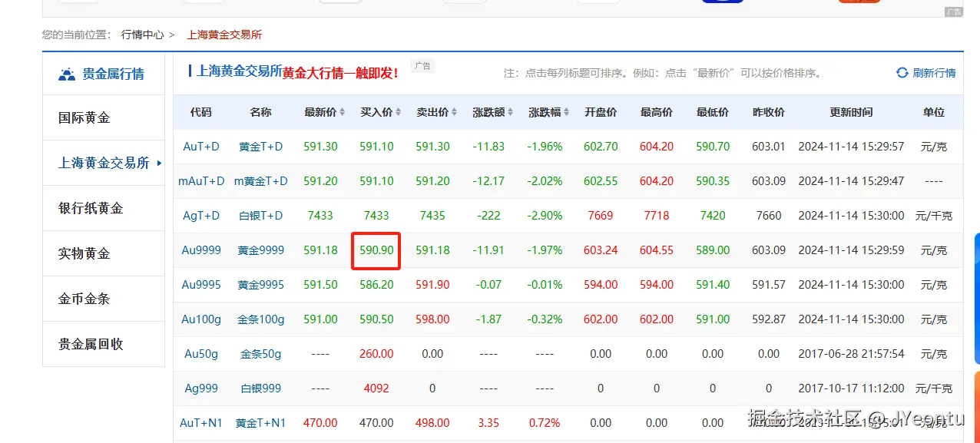The width and height of the screenshot is (980, 443).
Task: Open the 金条50g name link
Action: click(261, 354)
